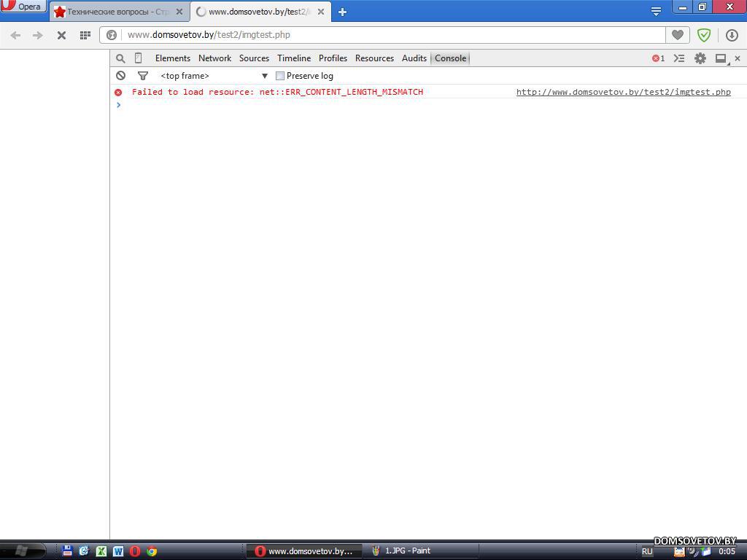Switch to the Timeline panel
Image resolution: width=747 pixels, height=560 pixels.
coord(294,58)
